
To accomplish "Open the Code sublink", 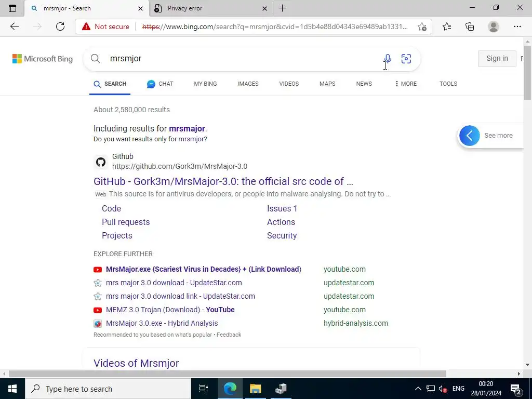I will pyautogui.click(x=111, y=208).
